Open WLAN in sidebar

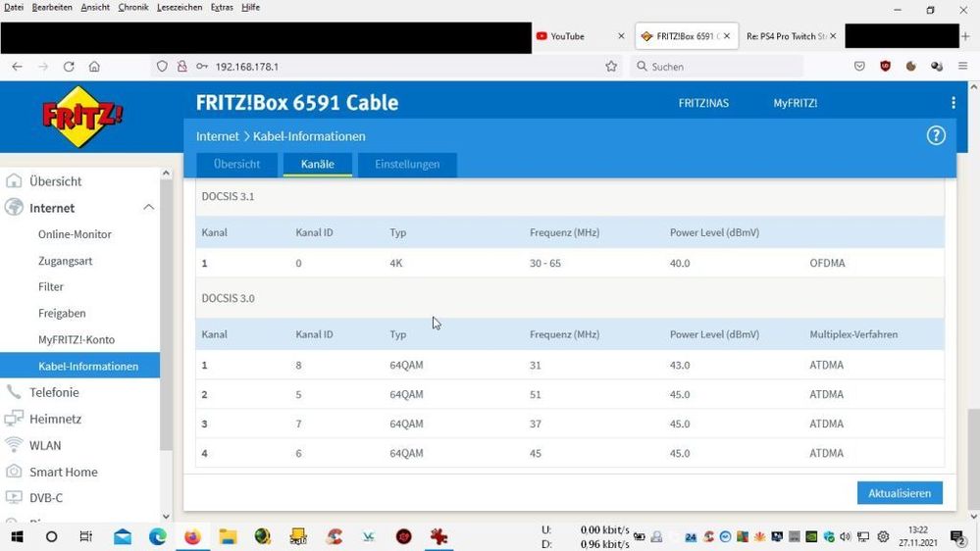(45, 445)
